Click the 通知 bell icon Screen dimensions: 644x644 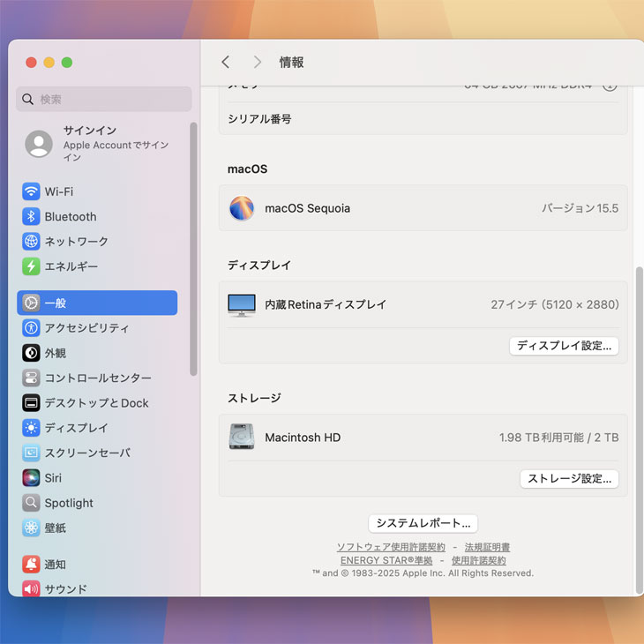click(31, 565)
